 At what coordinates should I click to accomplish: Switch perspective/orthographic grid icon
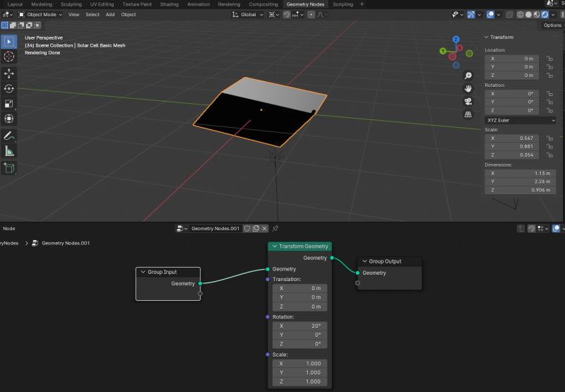(x=468, y=114)
